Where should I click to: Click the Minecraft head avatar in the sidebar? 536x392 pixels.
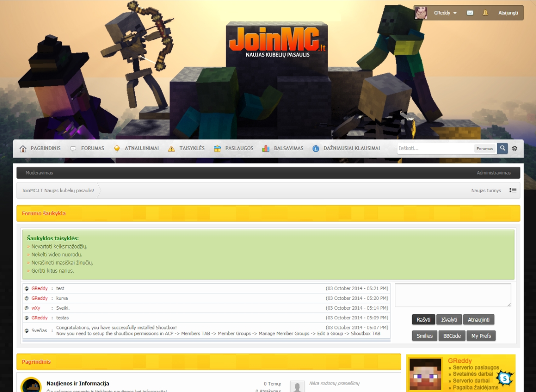tap(425, 374)
